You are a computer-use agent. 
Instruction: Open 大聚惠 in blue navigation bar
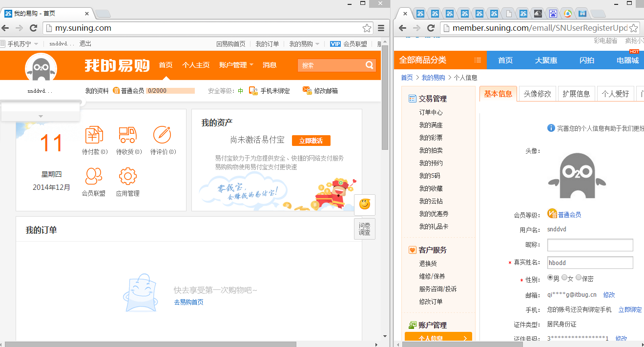click(x=546, y=60)
